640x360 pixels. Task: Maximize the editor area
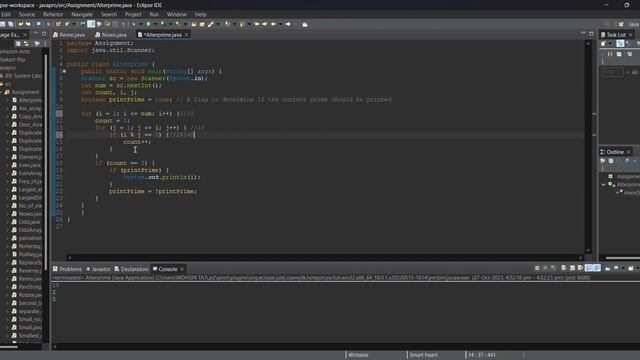tap(591, 34)
